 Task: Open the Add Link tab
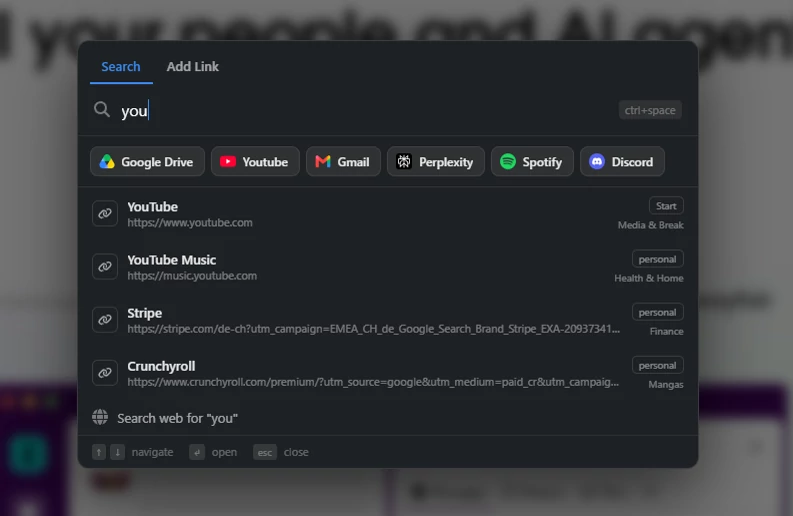[x=193, y=66]
